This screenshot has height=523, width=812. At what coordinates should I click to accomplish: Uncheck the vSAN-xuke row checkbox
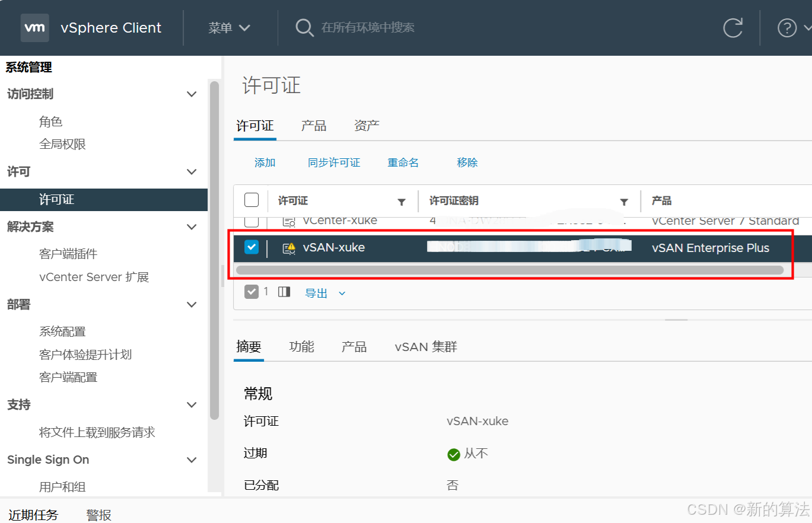coord(251,247)
